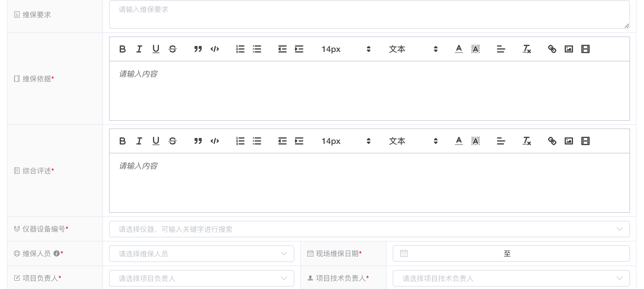Image resolution: width=644 pixels, height=289 pixels.
Task: Open text alignment options in 综合评述 editor
Action: pos(501,141)
